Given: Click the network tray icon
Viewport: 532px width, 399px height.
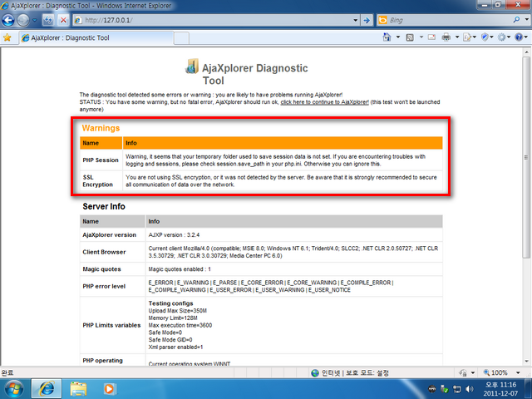Looking at the screenshot, I should 457,389.
